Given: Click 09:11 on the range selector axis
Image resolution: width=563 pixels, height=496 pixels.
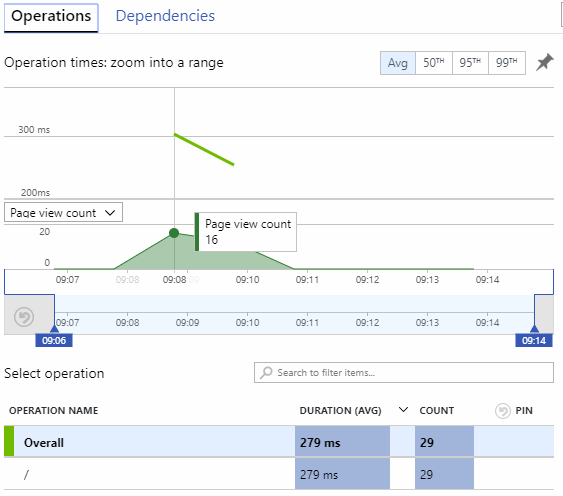Looking at the screenshot, I should (307, 323).
